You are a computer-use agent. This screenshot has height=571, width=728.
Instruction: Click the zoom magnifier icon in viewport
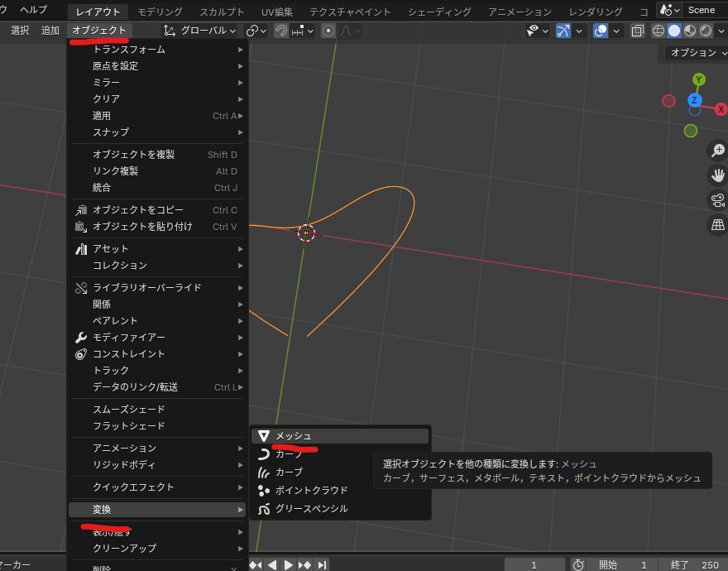(x=717, y=150)
